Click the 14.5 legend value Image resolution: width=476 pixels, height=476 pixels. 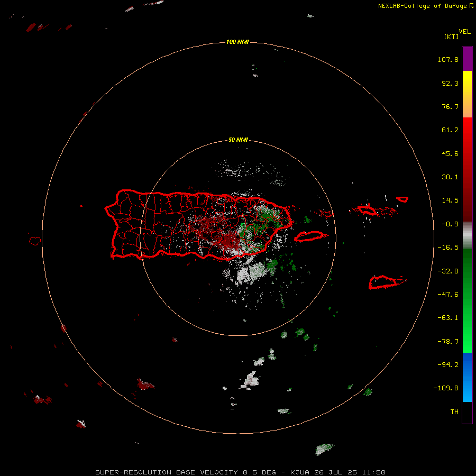[x=450, y=200]
